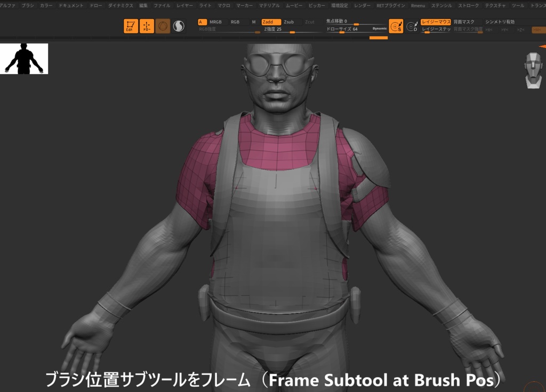Enable the Zsub sculpting mode
Screen dimensions: 546x392
(290, 22)
